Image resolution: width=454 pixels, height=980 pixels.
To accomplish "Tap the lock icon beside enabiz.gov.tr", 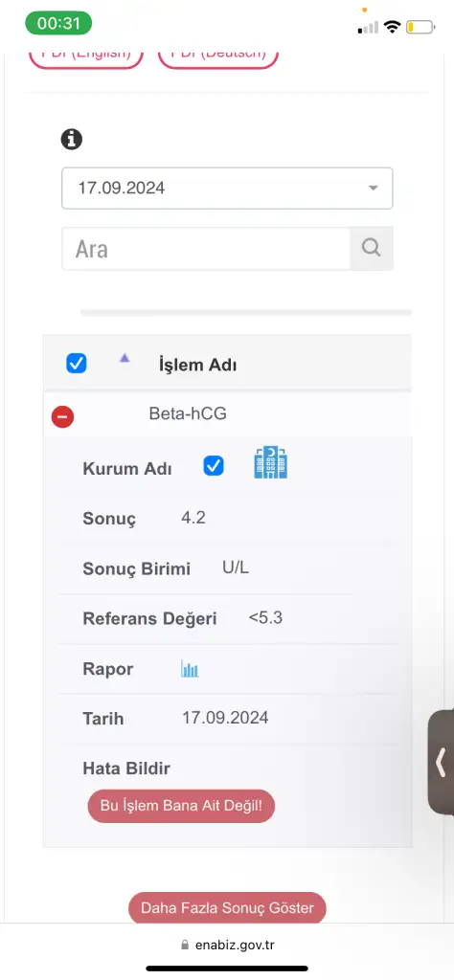I will point(184,945).
